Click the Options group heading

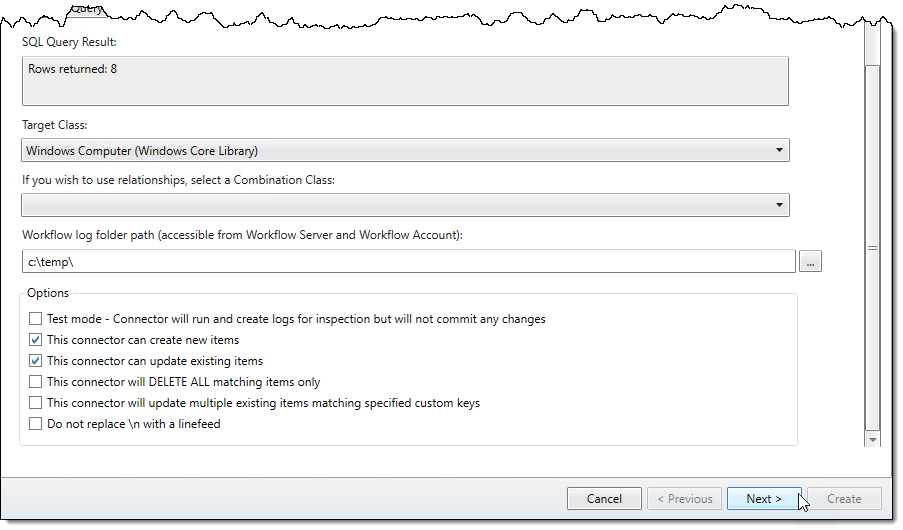pos(48,293)
